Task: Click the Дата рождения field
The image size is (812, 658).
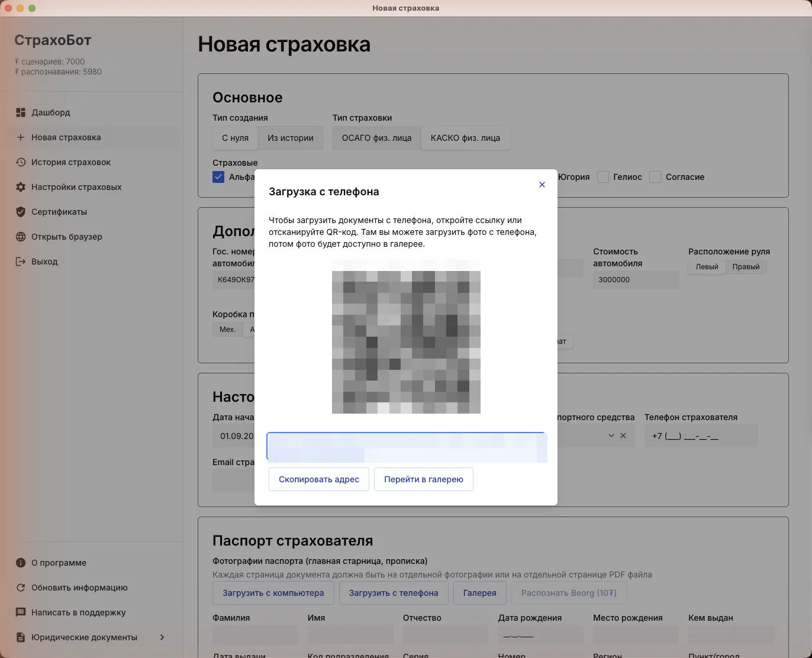Action: (x=541, y=636)
